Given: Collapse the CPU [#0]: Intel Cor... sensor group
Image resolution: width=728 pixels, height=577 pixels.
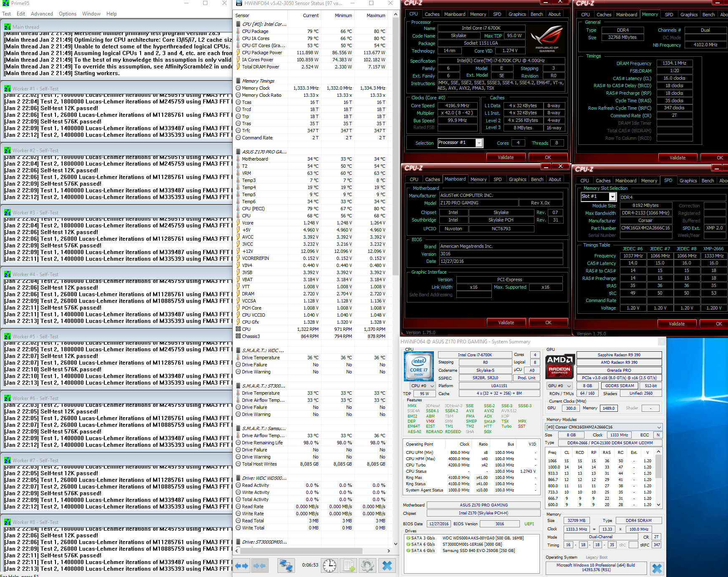Looking at the screenshot, I should click(x=238, y=24).
